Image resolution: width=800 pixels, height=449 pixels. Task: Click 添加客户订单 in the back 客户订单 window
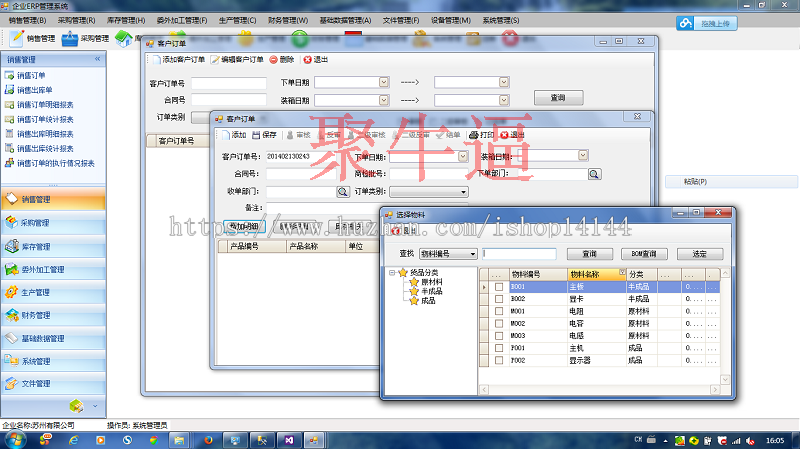tap(179, 60)
